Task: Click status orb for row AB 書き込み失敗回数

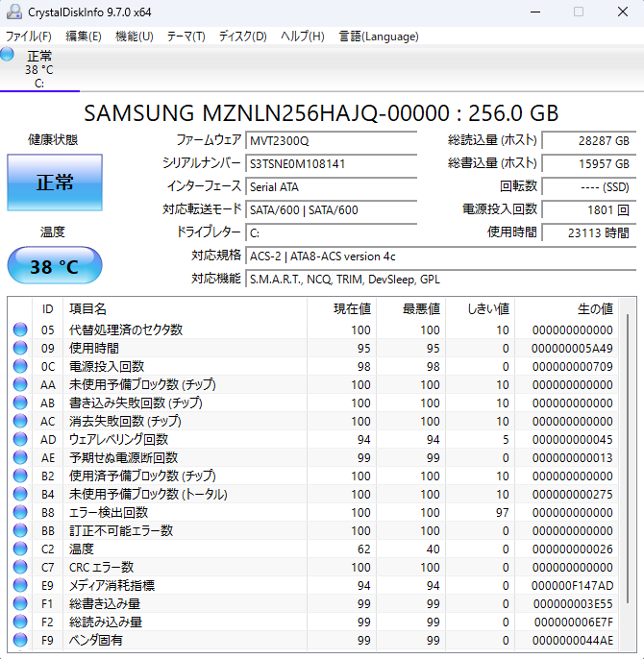Action: 20,403
